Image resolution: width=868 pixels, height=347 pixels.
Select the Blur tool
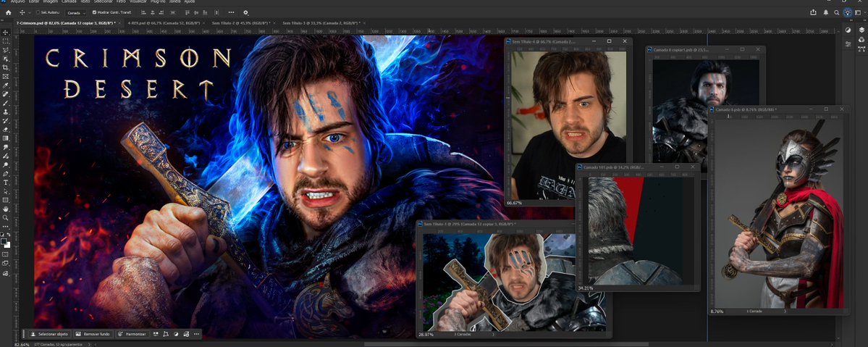(6, 148)
